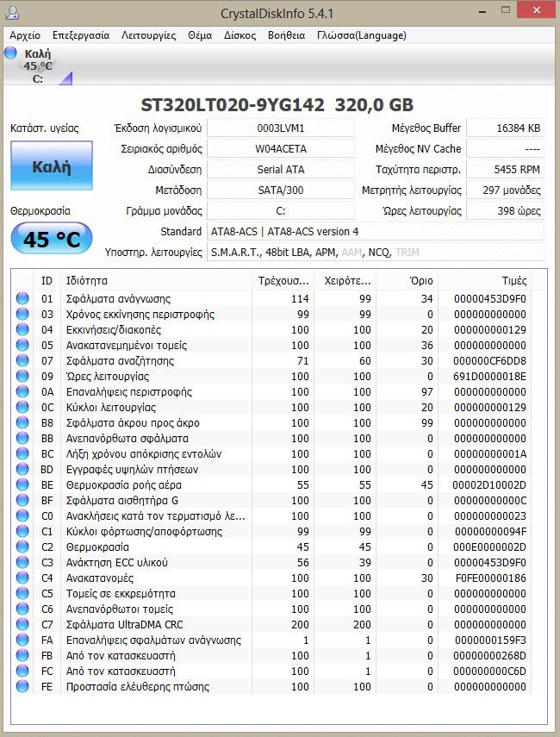Screen dimensions: 560x737
Task: Select raw value 691D0000018E
Action: (x=490, y=377)
